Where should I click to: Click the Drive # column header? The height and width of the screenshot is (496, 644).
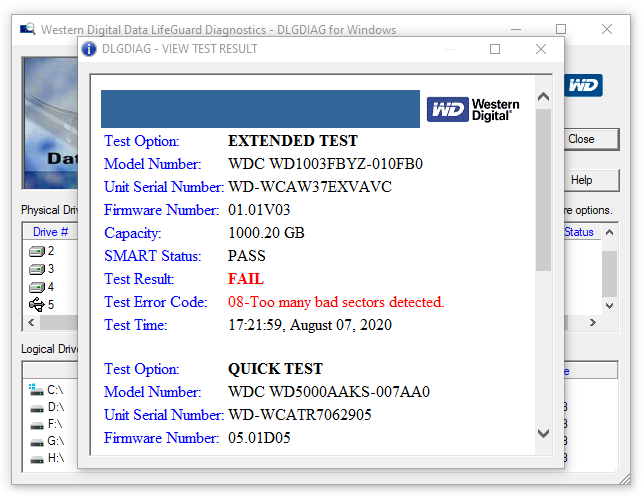50,232
